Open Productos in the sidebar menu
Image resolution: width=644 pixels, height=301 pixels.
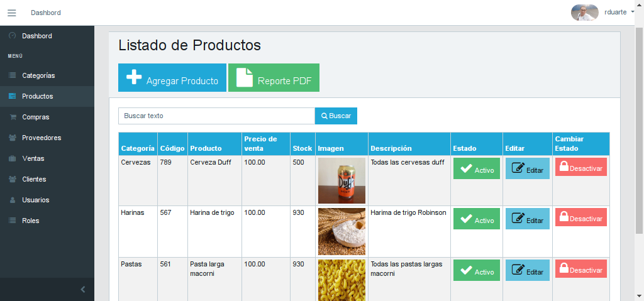37,96
